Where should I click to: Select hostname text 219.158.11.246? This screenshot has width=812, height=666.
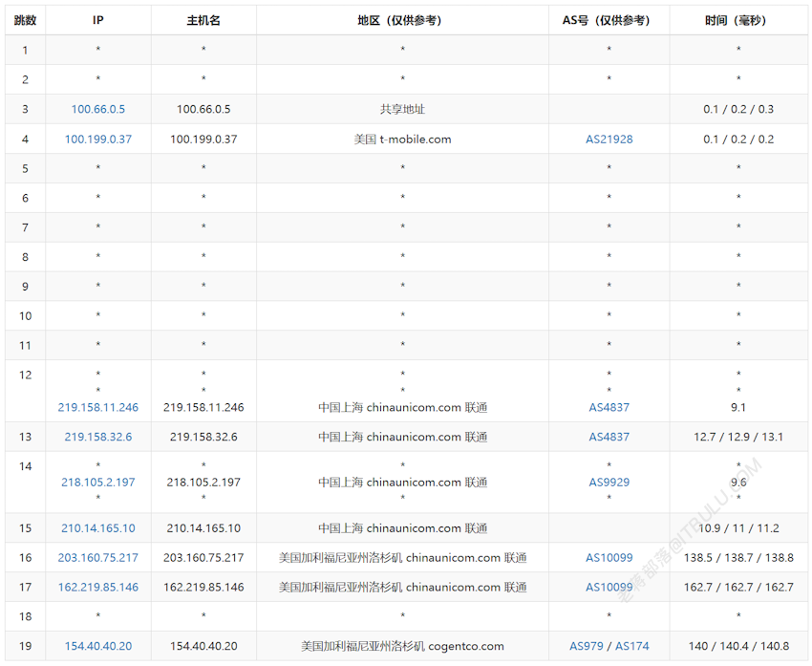point(203,408)
